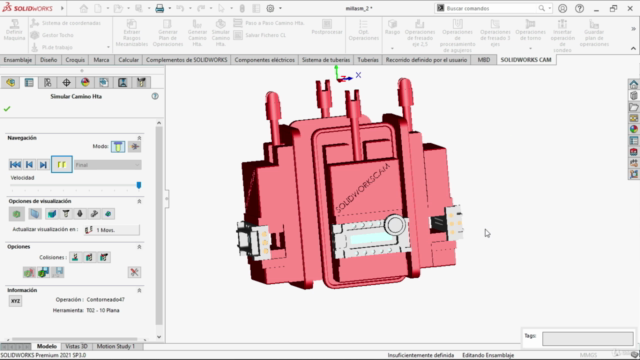Toggle tool display in visualization options
The image size is (640, 360).
66,214
